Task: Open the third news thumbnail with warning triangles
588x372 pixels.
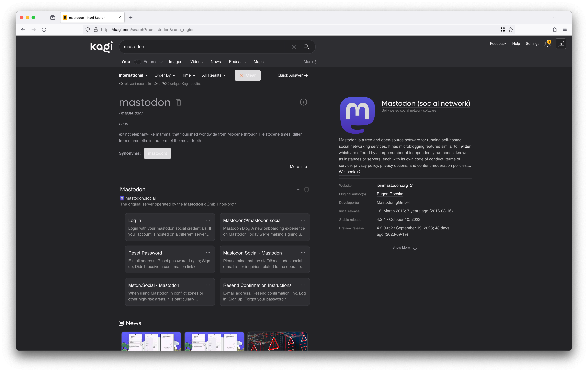Action: click(x=277, y=341)
